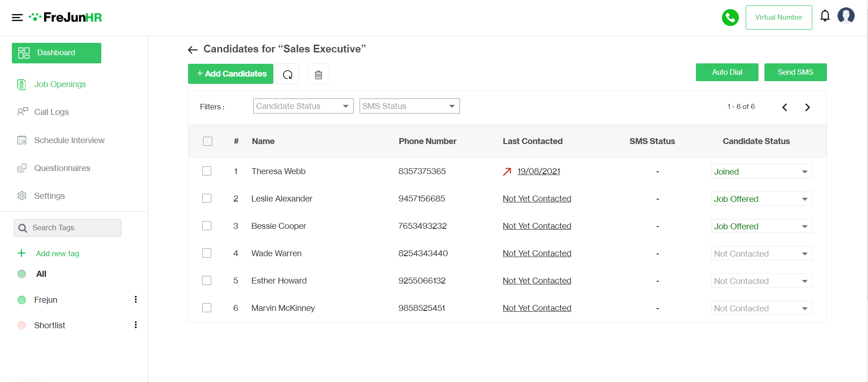Toggle the hamburger sidebar menu
868x382 pixels.
click(17, 18)
